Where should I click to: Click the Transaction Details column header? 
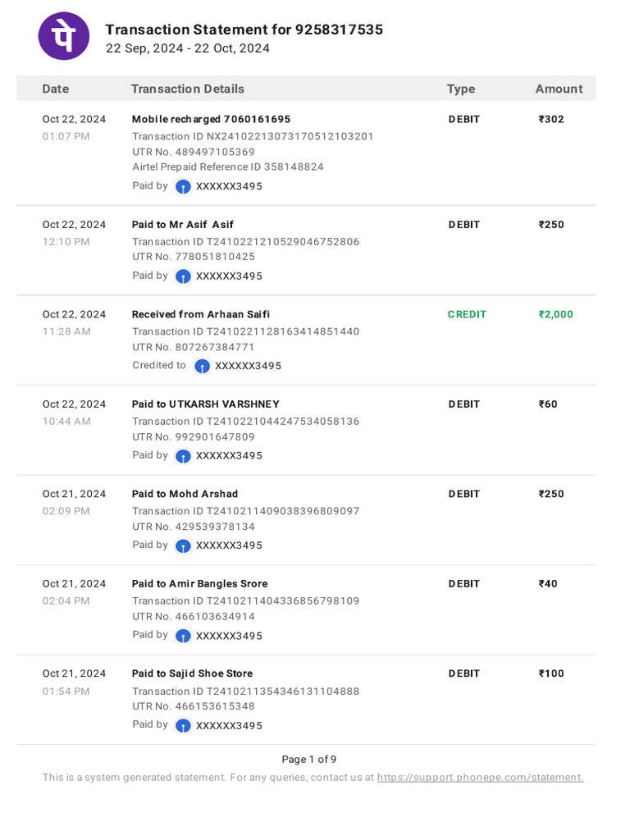coord(188,89)
